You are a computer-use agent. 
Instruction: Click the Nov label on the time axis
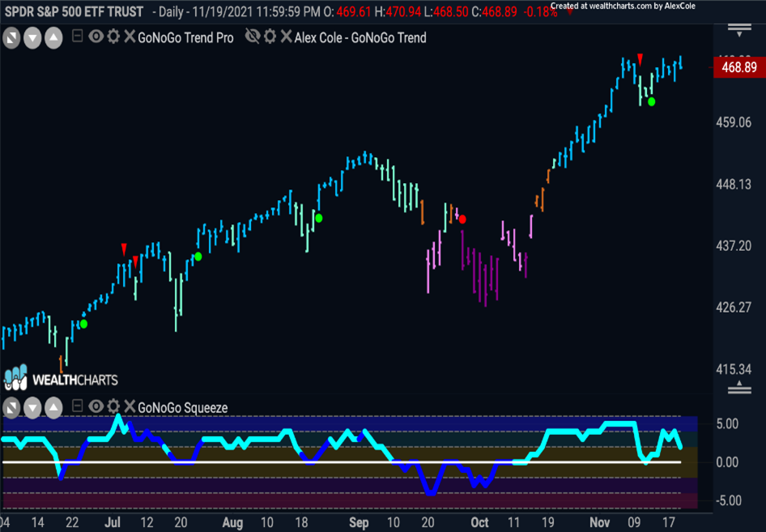pyautogui.click(x=599, y=522)
